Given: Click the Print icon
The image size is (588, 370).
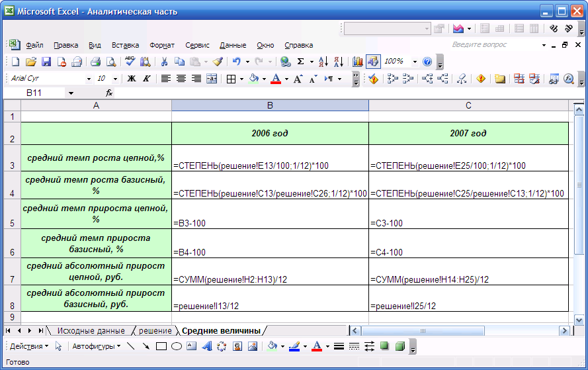Looking at the screenshot, I should [95, 62].
